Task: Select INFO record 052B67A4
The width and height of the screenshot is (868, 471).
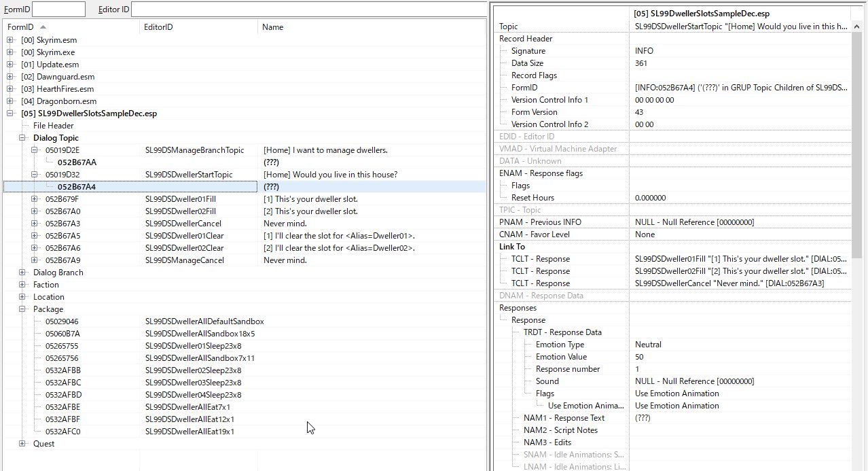Action: 245,187
